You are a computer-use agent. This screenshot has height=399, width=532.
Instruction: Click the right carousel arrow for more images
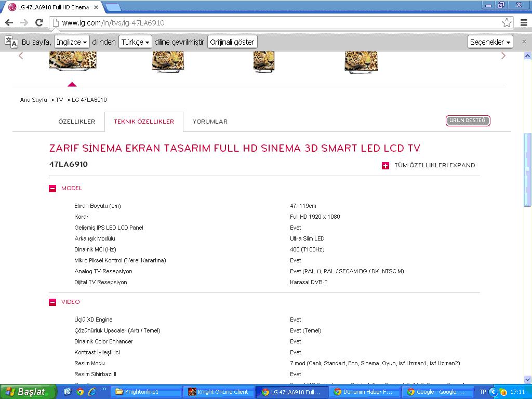502,56
